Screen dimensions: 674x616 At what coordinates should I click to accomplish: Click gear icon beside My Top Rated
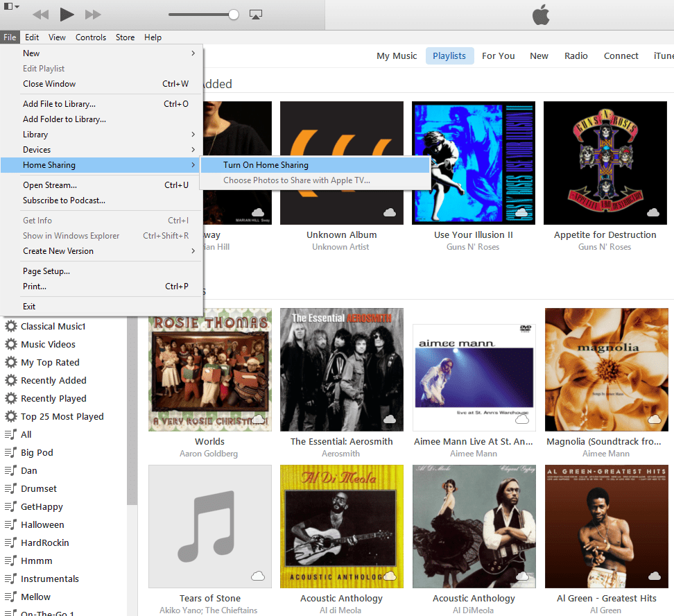[x=10, y=363]
